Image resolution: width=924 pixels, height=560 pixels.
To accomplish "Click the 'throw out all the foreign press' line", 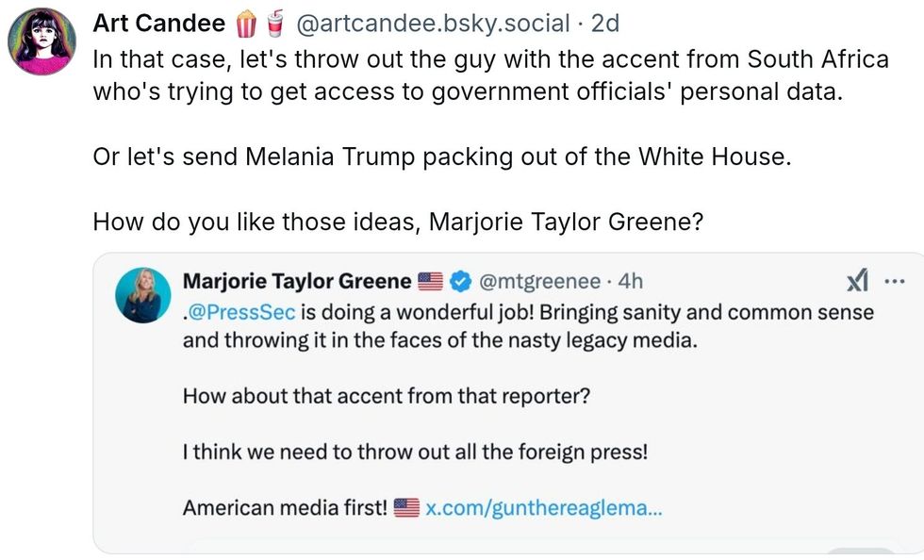I will click(x=415, y=452).
